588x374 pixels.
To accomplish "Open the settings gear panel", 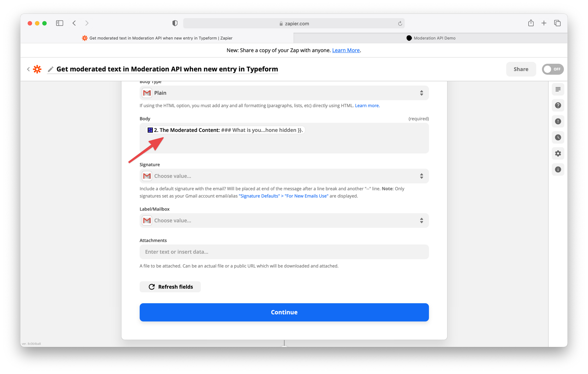I will [x=558, y=153].
